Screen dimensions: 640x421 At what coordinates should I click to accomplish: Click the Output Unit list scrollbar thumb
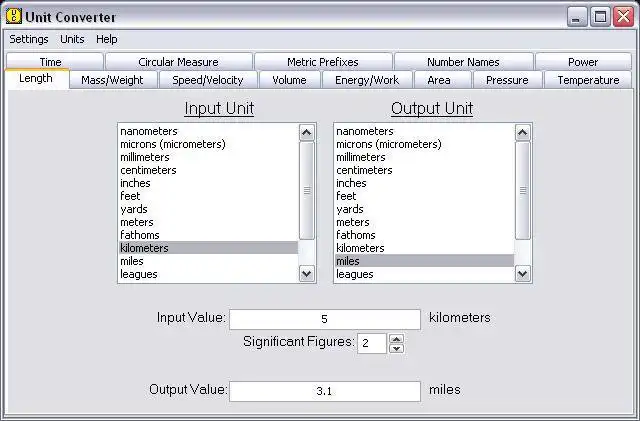click(522, 190)
